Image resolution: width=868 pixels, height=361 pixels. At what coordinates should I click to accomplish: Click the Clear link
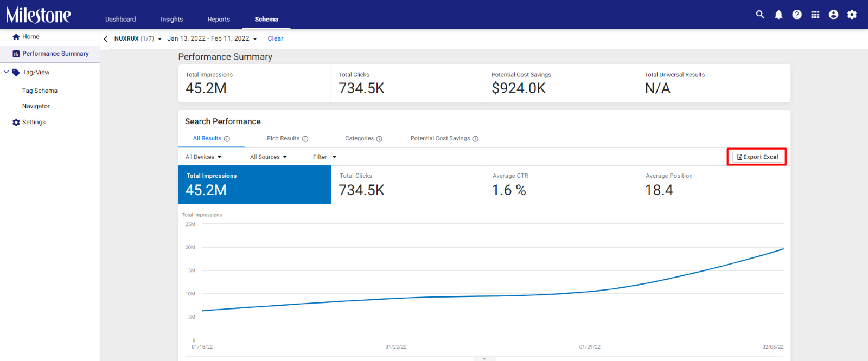click(x=276, y=38)
